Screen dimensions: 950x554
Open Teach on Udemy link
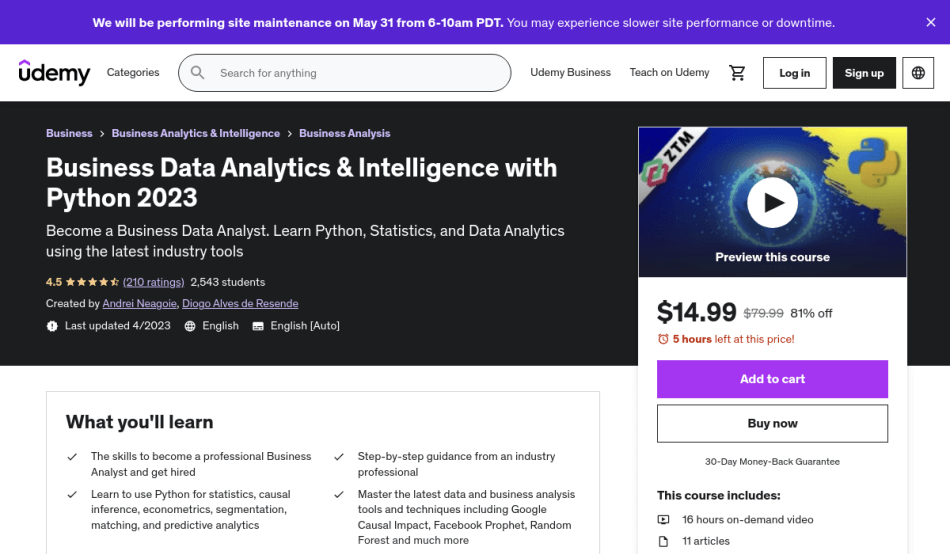pyautogui.click(x=669, y=72)
